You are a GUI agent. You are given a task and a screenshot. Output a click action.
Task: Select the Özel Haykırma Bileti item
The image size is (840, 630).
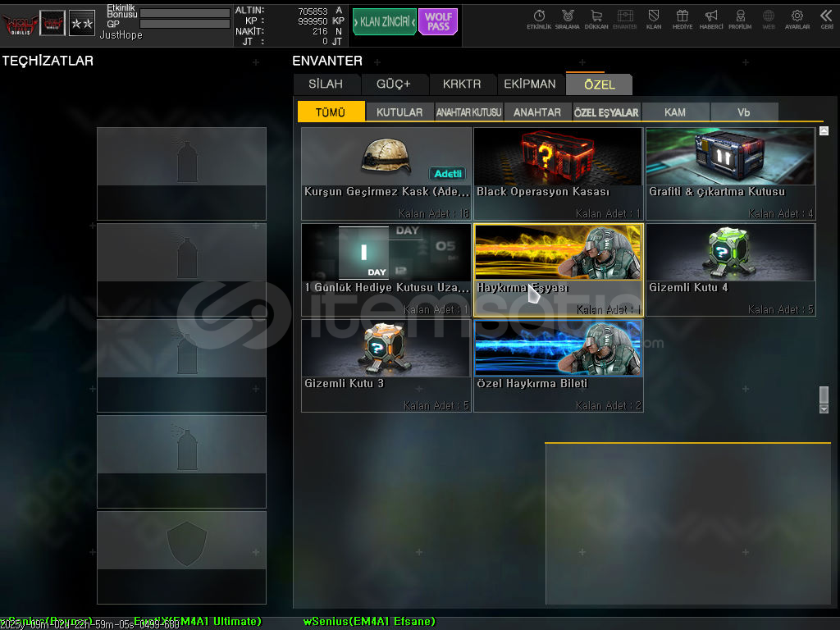tap(558, 366)
